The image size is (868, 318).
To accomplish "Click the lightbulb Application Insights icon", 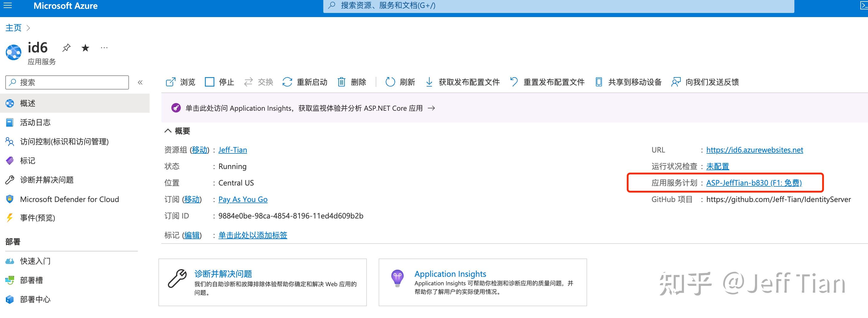I will click(x=397, y=278).
